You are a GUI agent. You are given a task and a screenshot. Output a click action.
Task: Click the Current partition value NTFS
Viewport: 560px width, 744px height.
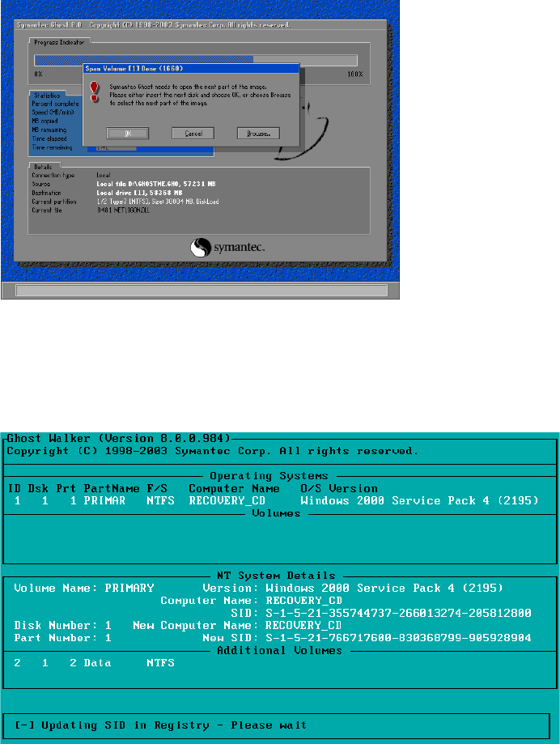pyautogui.click(x=158, y=202)
